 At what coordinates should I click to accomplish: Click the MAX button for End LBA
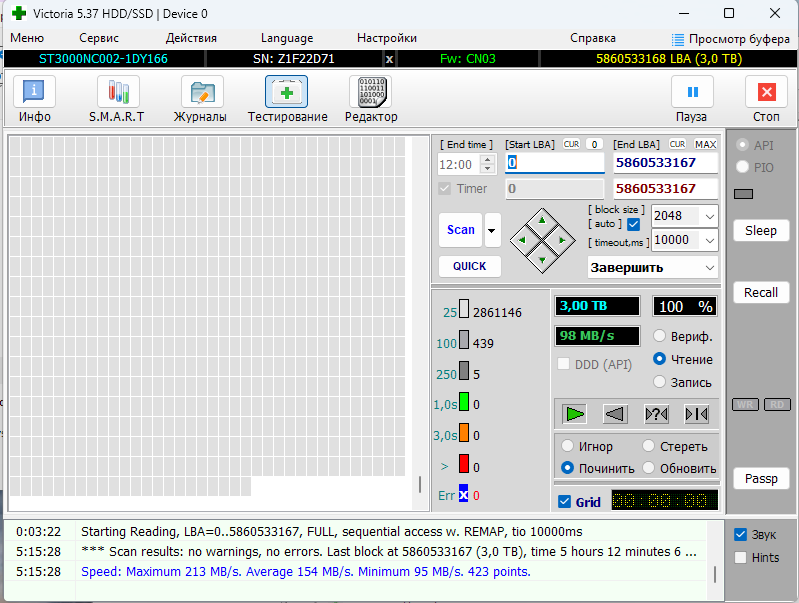pyautogui.click(x=705, y=144)
